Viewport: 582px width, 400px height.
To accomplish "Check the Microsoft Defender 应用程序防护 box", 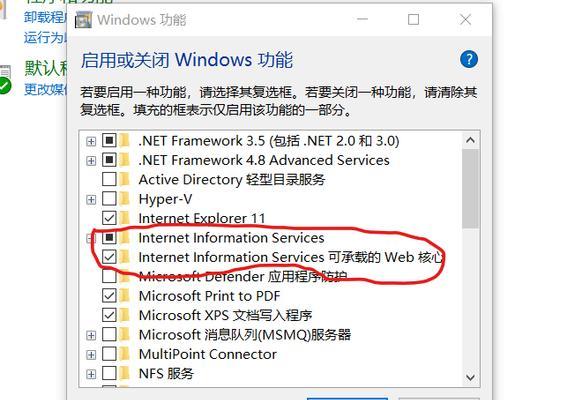I will click(x=109, y=276).
